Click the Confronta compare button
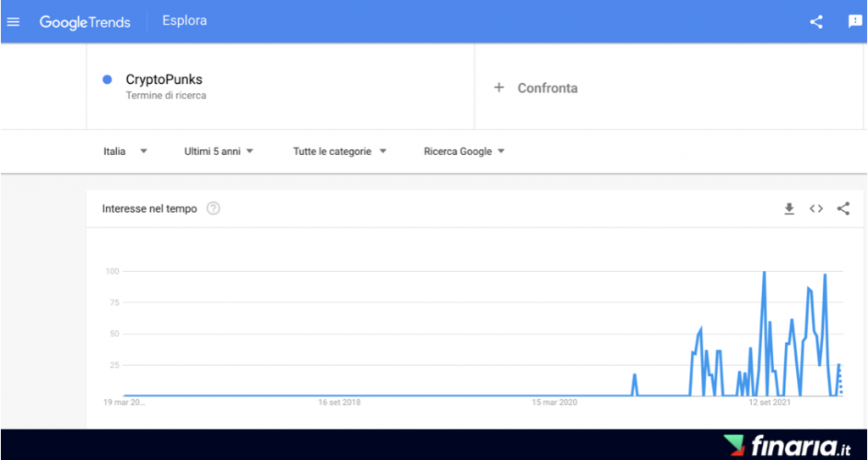Viewport: 868px width, 460px height. coord(547,88)
